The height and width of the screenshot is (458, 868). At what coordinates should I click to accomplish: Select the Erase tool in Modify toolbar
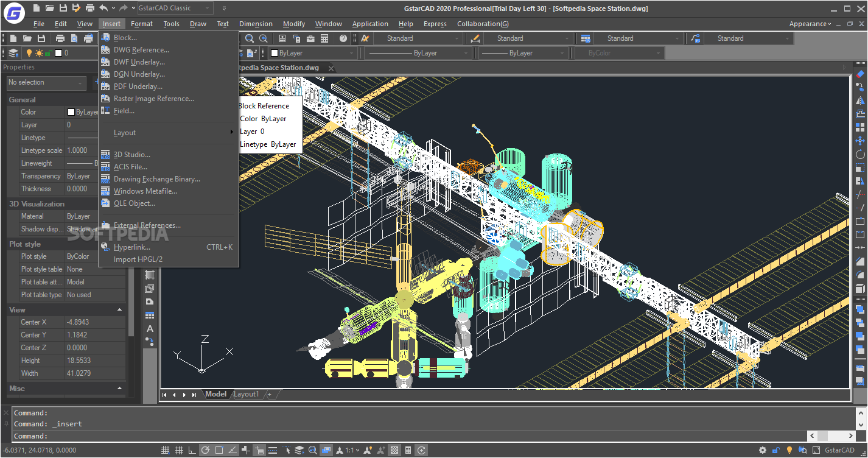click(860, 74)
